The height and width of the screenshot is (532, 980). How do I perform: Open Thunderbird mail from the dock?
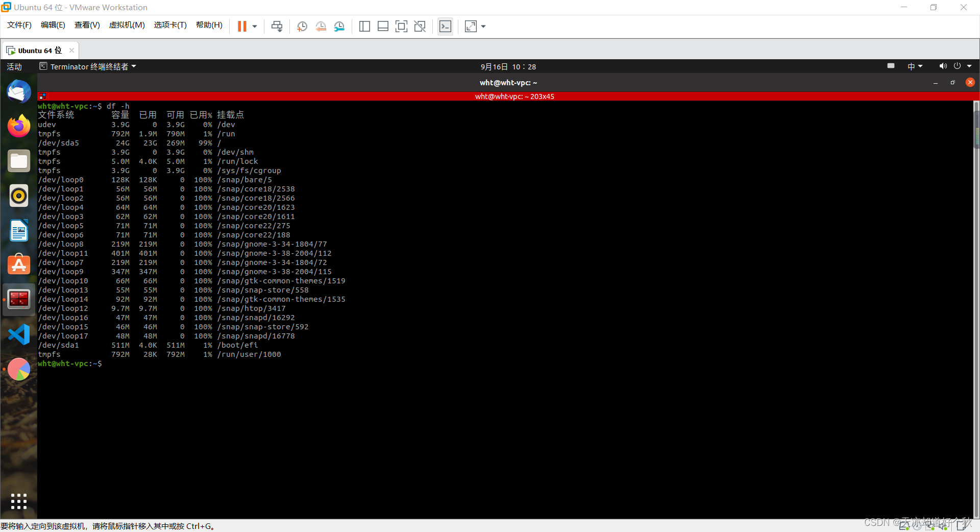[x=19, y=92]
